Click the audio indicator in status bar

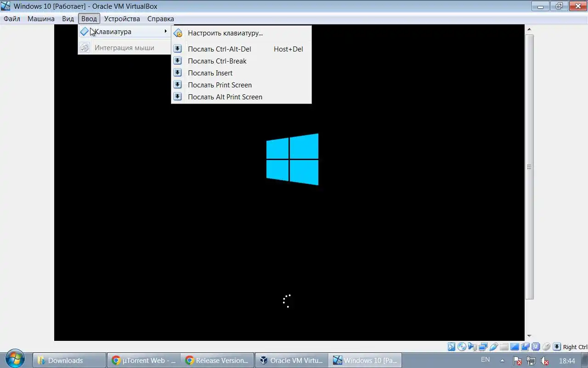(x=472, y=347)
